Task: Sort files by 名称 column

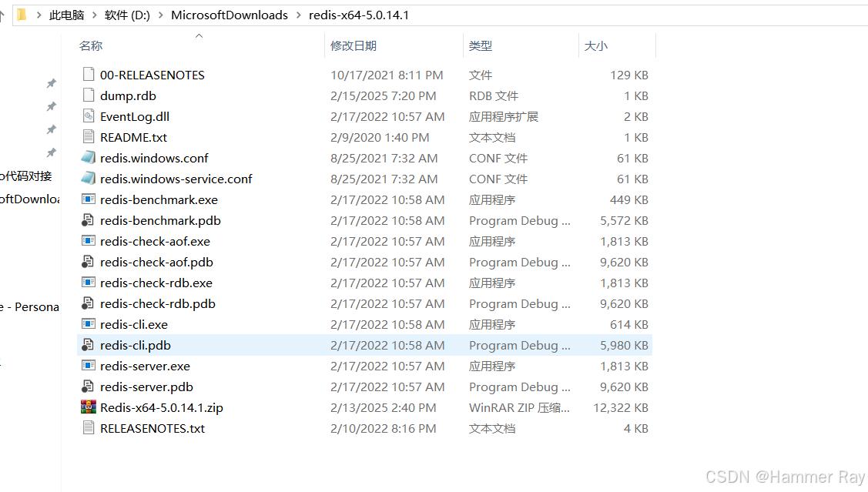Action: tap(91, 46)
